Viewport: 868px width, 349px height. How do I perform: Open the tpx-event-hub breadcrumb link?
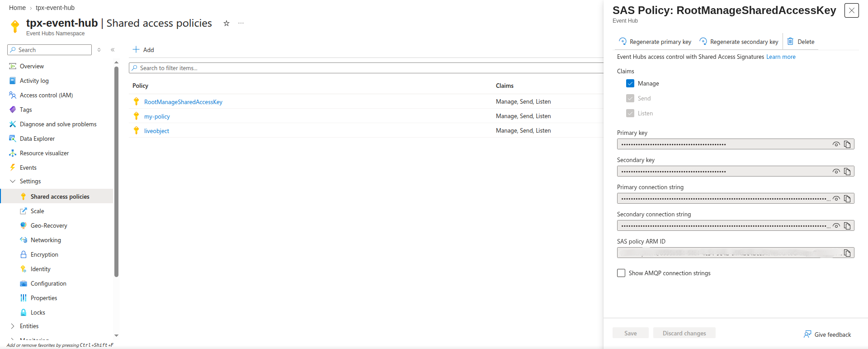pos(55,8)
